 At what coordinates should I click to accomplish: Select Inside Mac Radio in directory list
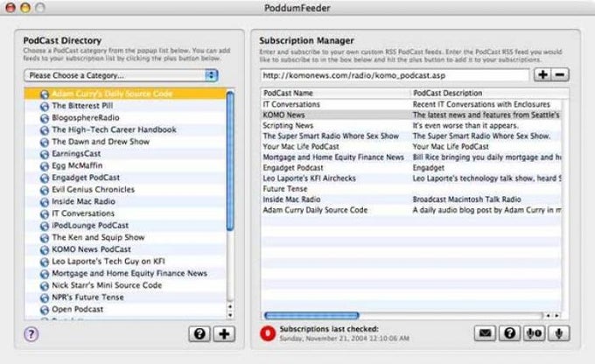[x=126, y=201]
